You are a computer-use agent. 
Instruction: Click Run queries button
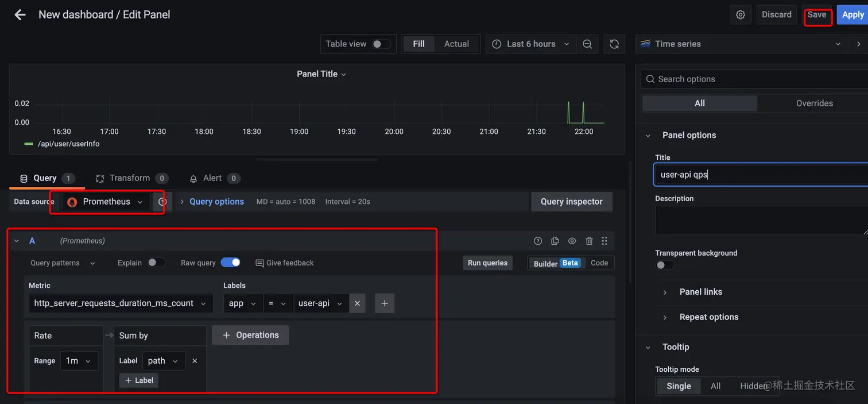487,263
